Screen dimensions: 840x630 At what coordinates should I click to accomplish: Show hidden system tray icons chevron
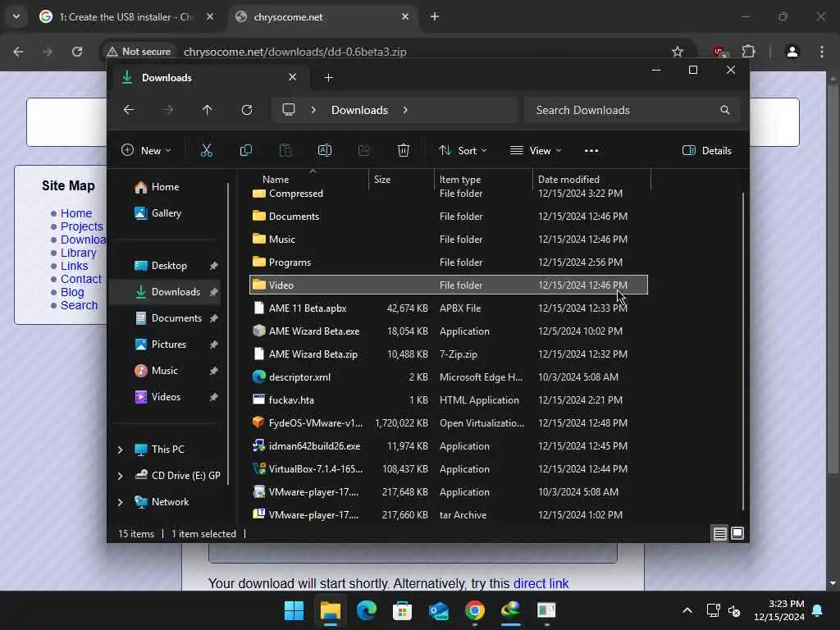(x=687, y=610)
